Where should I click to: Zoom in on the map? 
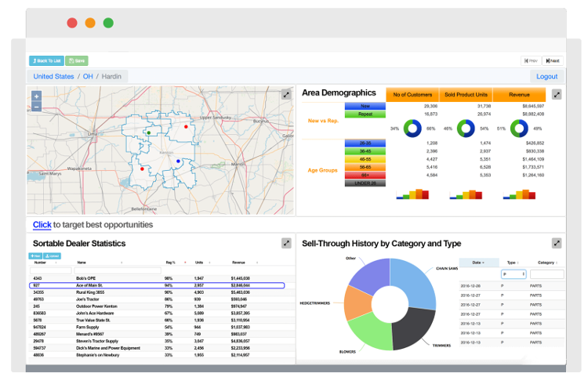point(36,96)
